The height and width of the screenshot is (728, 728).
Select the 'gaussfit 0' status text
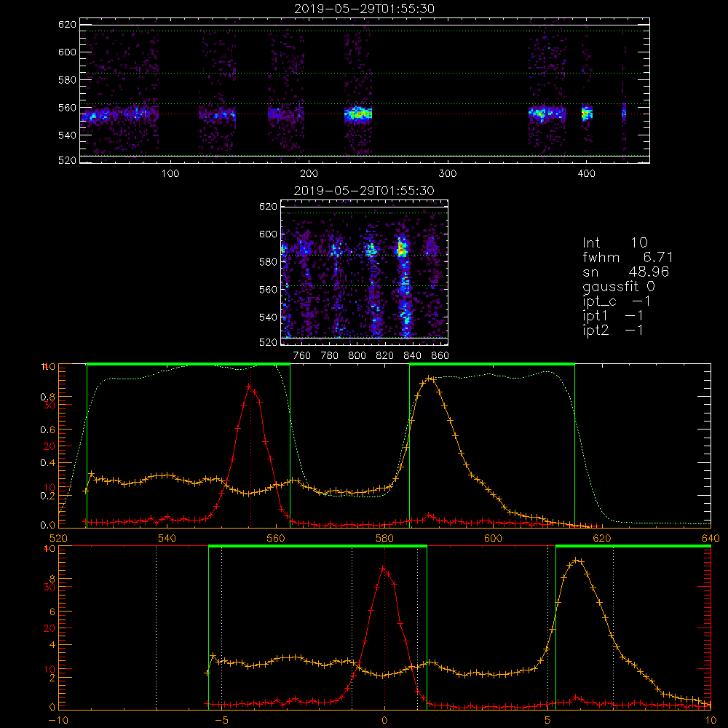pos(618,286)
